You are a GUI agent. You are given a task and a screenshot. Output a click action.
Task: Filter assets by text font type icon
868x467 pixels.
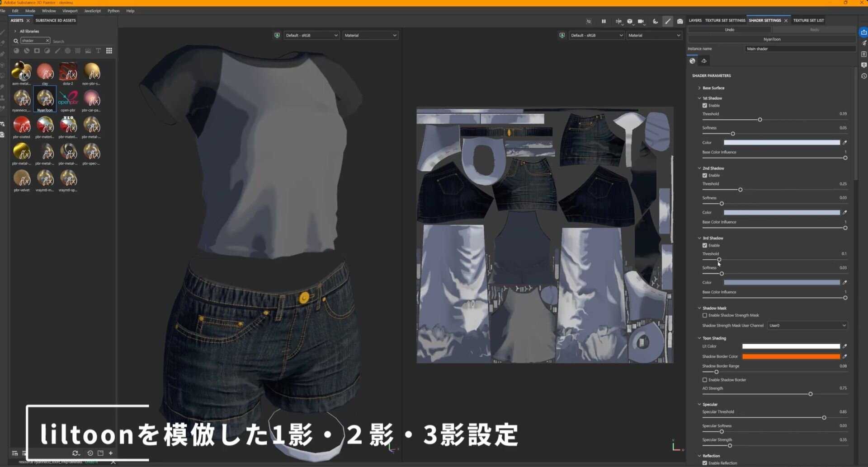point(98,51)
